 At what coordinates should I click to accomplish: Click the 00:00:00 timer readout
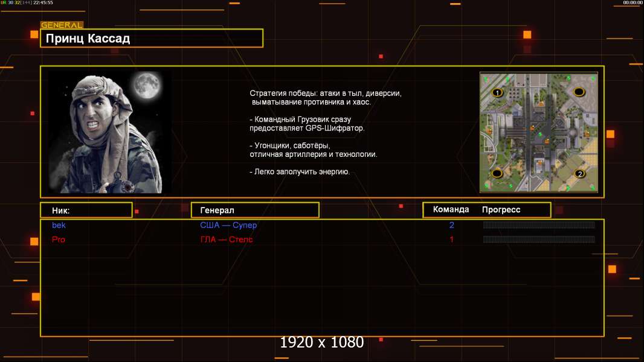(x=633, y=2)
